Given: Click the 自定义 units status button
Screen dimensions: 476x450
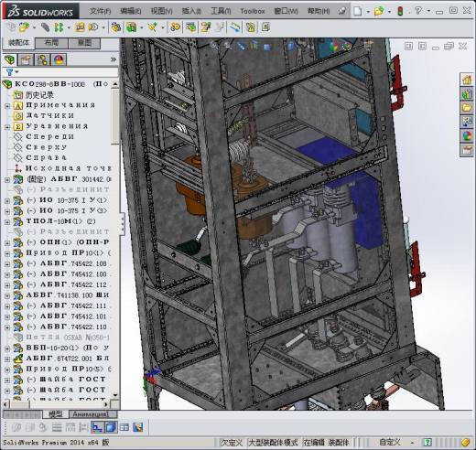Looking at the screenshot, I should [x=390, y=442].
